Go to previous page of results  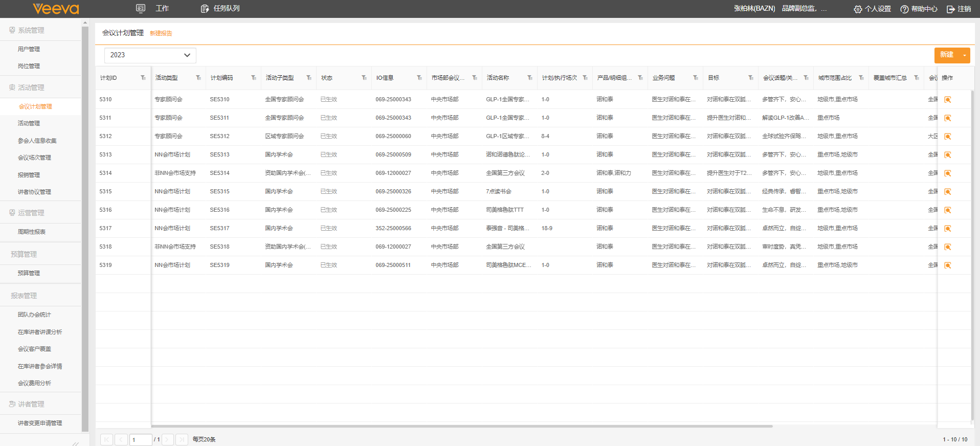pos(121,439)
